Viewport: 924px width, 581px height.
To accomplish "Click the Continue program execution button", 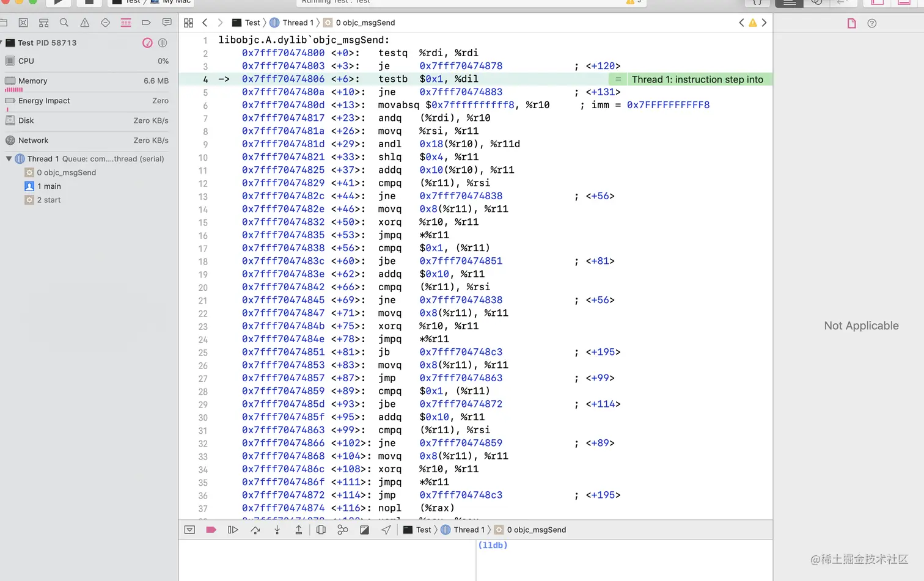I will tap(233, 530).
